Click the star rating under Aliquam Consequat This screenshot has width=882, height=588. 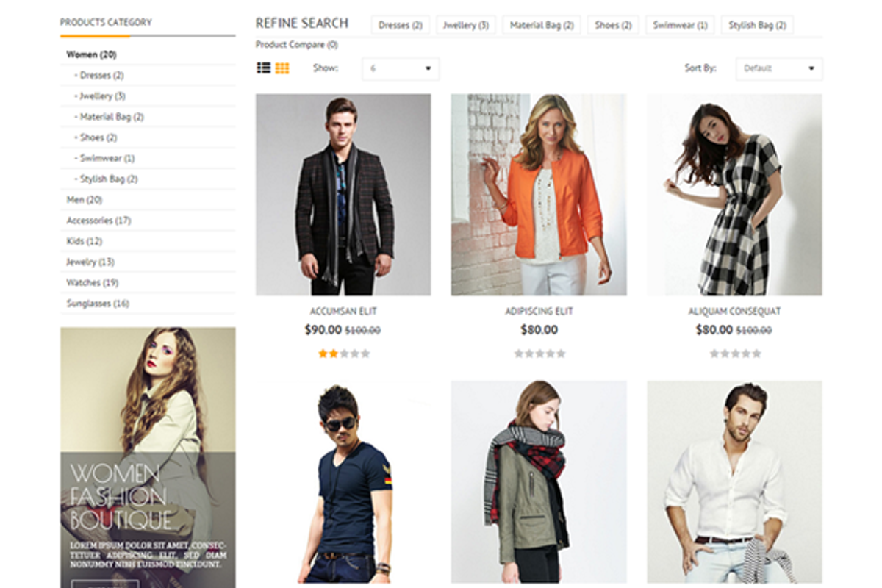click(x=735, y=354)
